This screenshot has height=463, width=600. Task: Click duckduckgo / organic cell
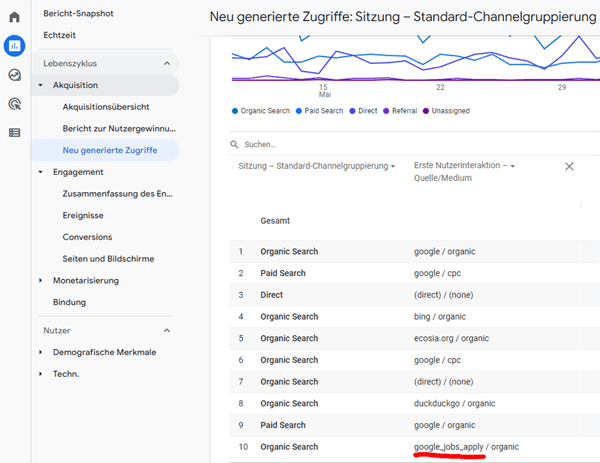[x=455, y=403]
